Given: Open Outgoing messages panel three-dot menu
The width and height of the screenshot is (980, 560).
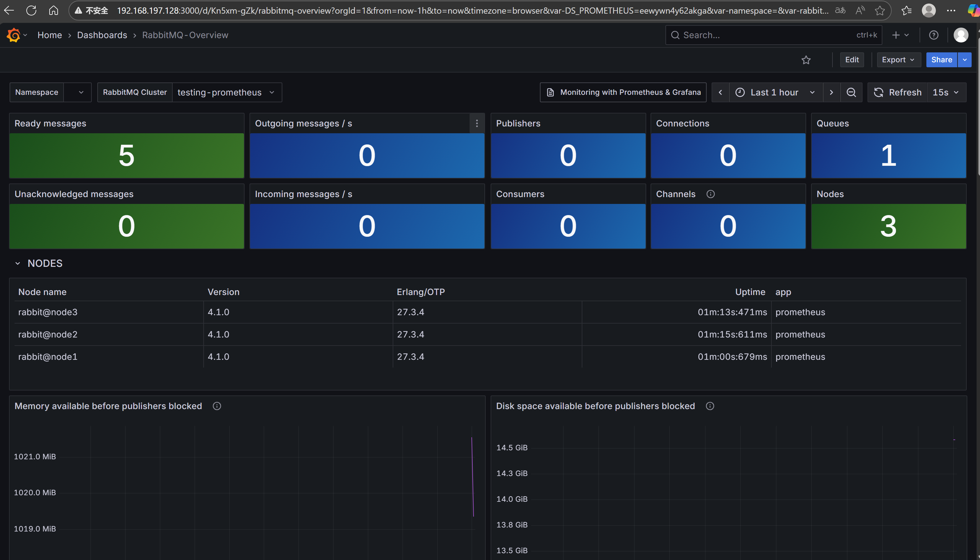Looking at the screenshot, I should click(477, 123).
